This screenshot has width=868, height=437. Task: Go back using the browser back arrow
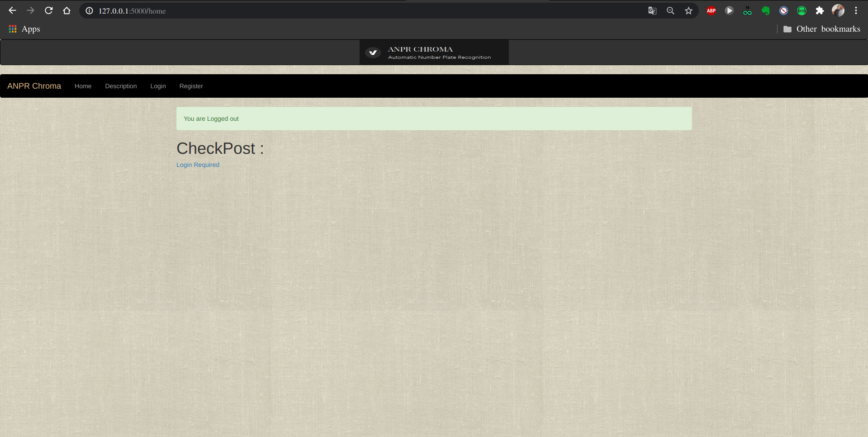pos(12,10)
